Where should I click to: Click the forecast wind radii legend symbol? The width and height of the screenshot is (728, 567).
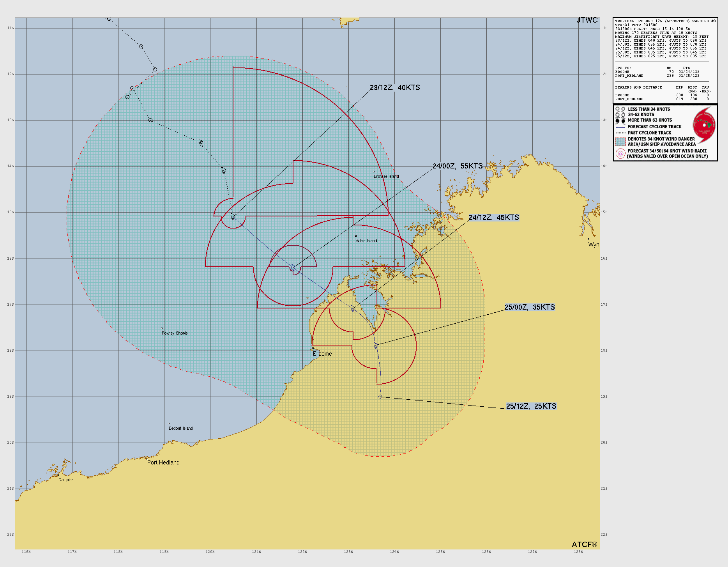(x=620, y=154)
